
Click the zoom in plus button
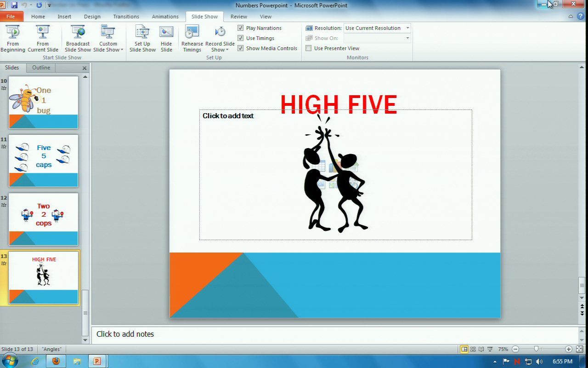[569, 349]
